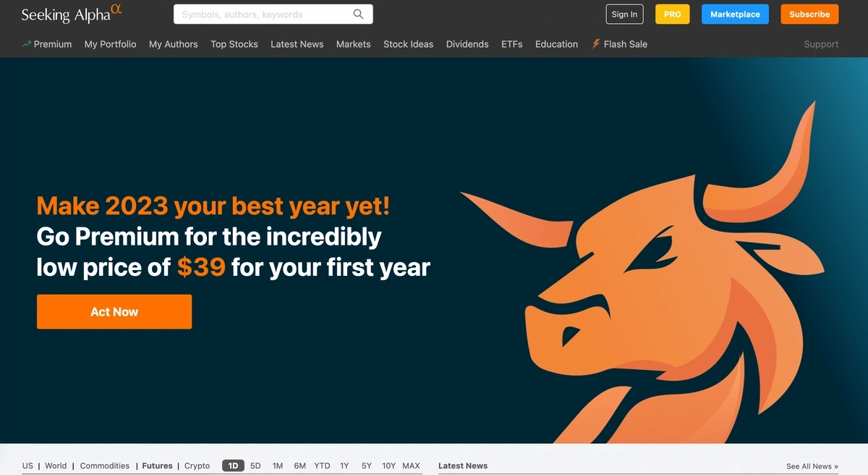Open the Flash Sale link

pyautogui.click(x=626, y=44)
